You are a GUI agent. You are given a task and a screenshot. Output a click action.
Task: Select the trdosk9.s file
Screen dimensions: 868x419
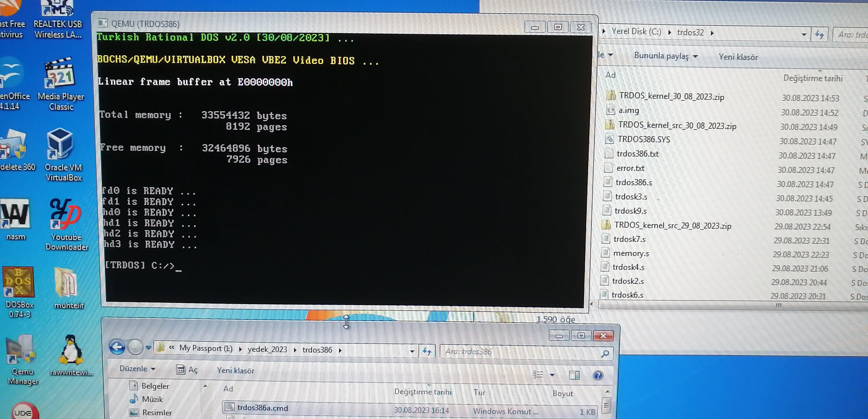pyautogui.click(x=624, y=211)
